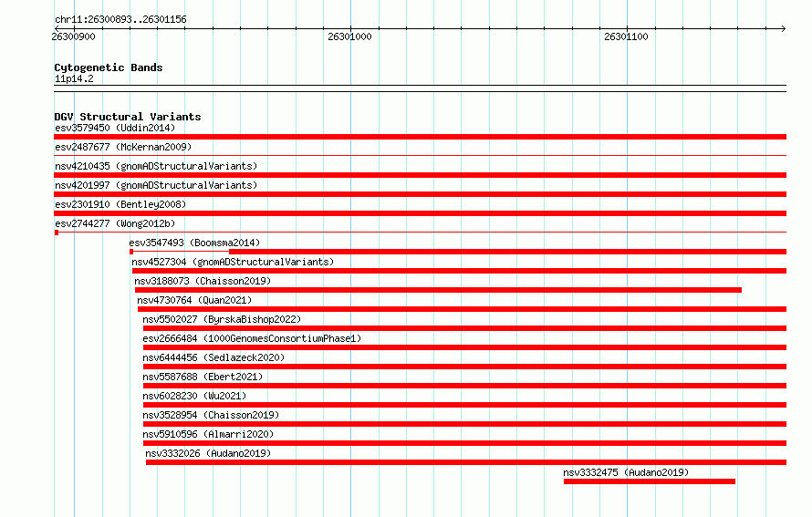
Task: Open nsv5910596 (Almarri2020) label
Action: pyautogui.click(x=208, y=434)
